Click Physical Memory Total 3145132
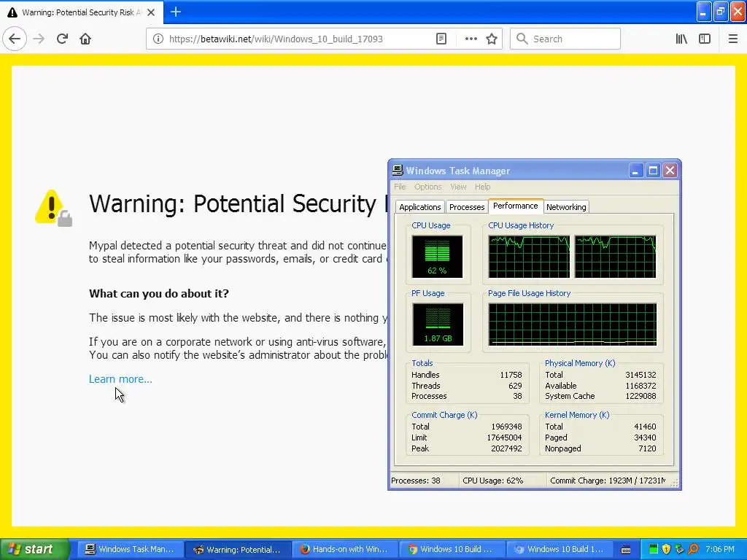The height and width of the screenshot is (560, 747). pos(640,375)
